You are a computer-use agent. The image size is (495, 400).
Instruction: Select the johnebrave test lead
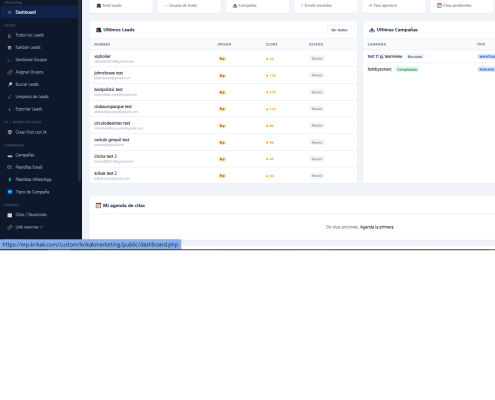pos(223,75)
